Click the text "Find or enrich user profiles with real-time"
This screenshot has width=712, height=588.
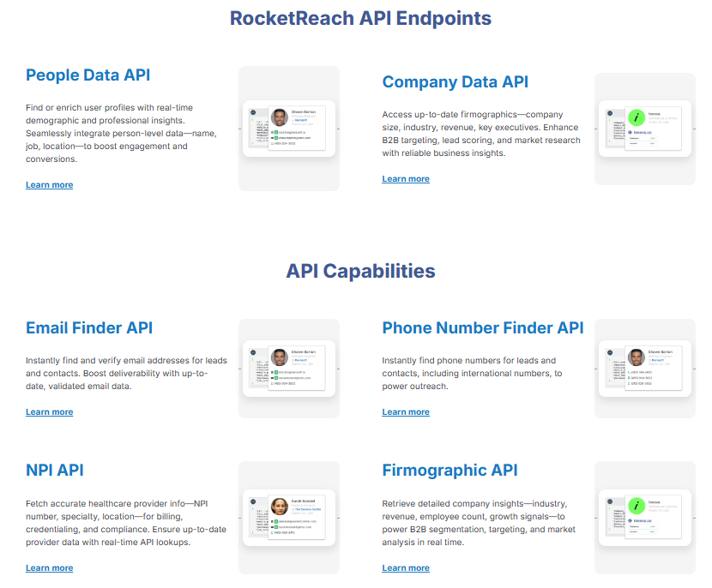(110, 107)
